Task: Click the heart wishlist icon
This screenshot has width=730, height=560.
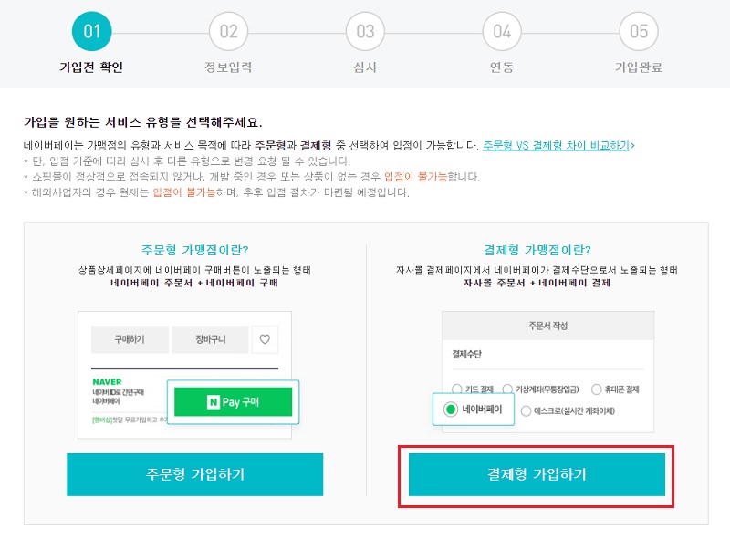Action: tap(266, 340)
